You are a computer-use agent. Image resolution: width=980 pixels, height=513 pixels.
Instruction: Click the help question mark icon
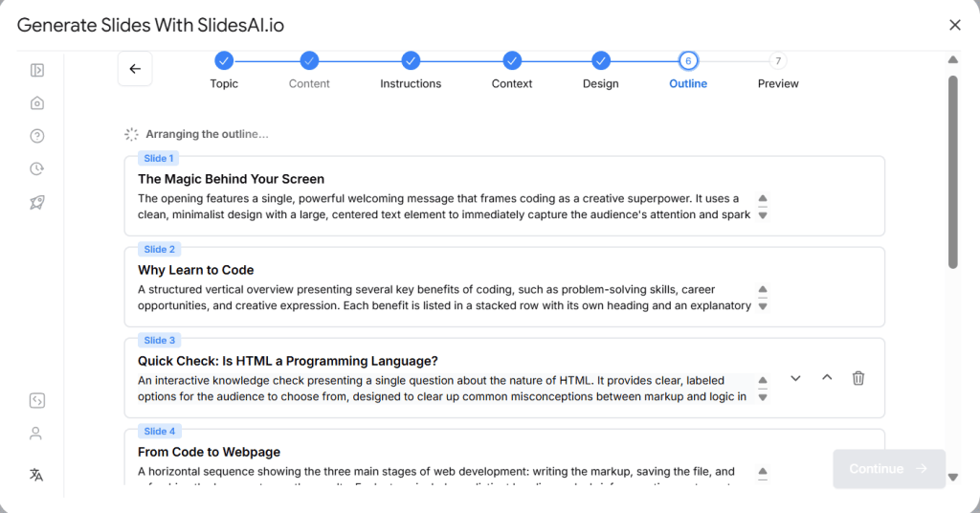tap(36, 136)
